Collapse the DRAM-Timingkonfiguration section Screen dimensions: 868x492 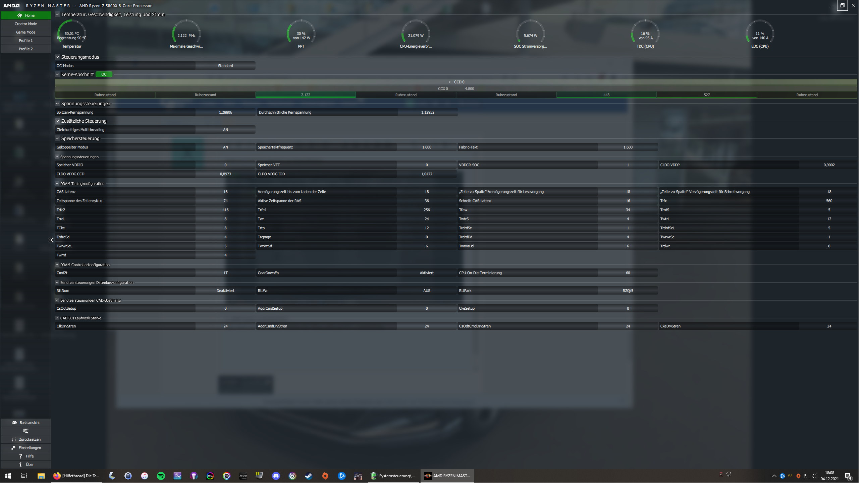[57, 184]
